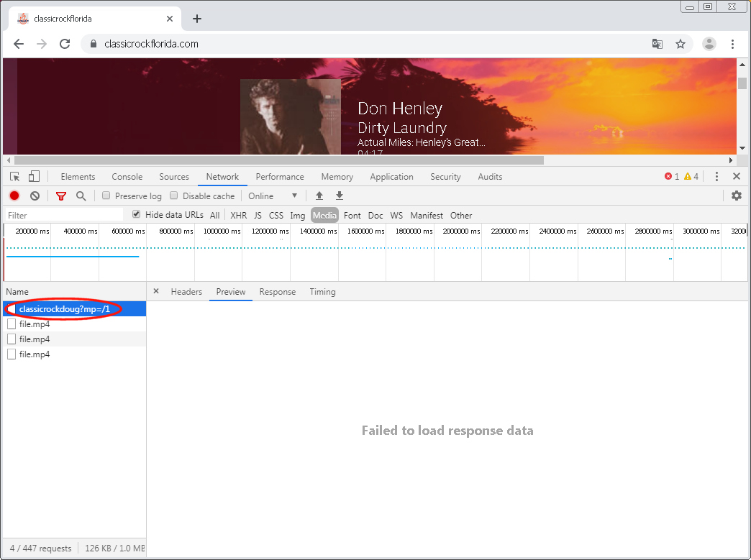Image resolution: width=751 pixels, height=560 pixels.
Task: Open DevTools three-dot customize menu
Action: pos(716,177)
